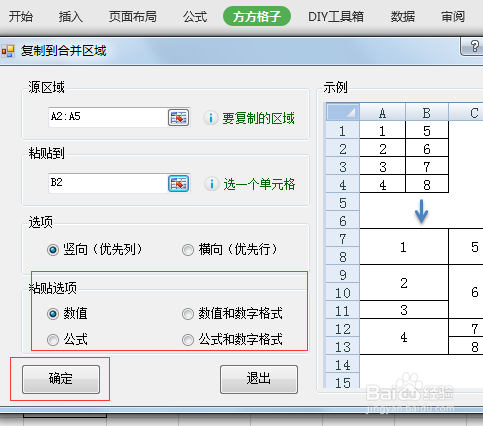Click the 确定 button

click(61, 379)
